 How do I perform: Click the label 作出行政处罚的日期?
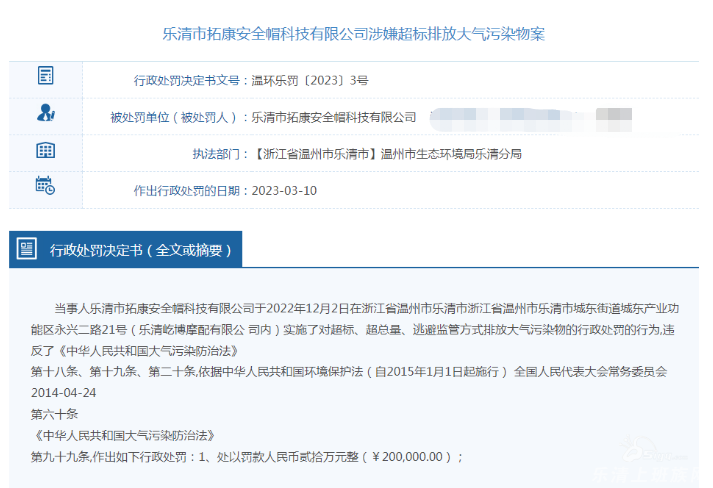click(x=187, y=191)
